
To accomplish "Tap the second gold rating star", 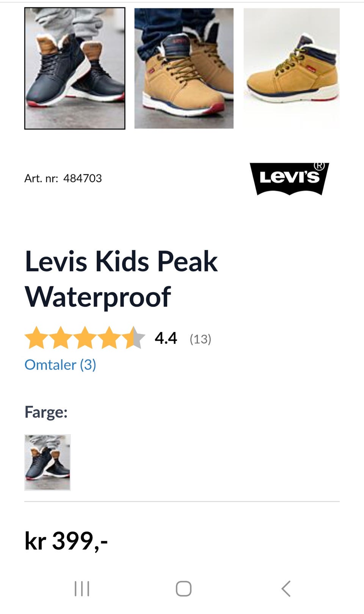I will click(x=61, y=338).
